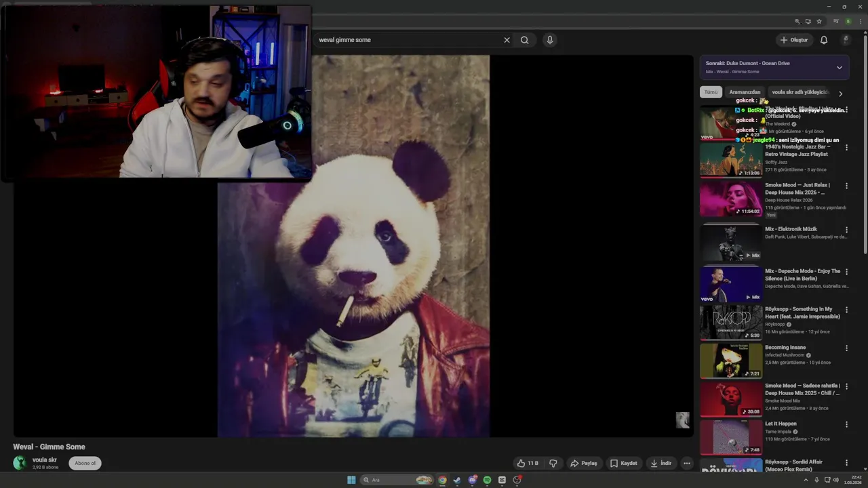868x488 pixels.
Task: Open options for Becoming Insane
Action: [x=846, y=348]
